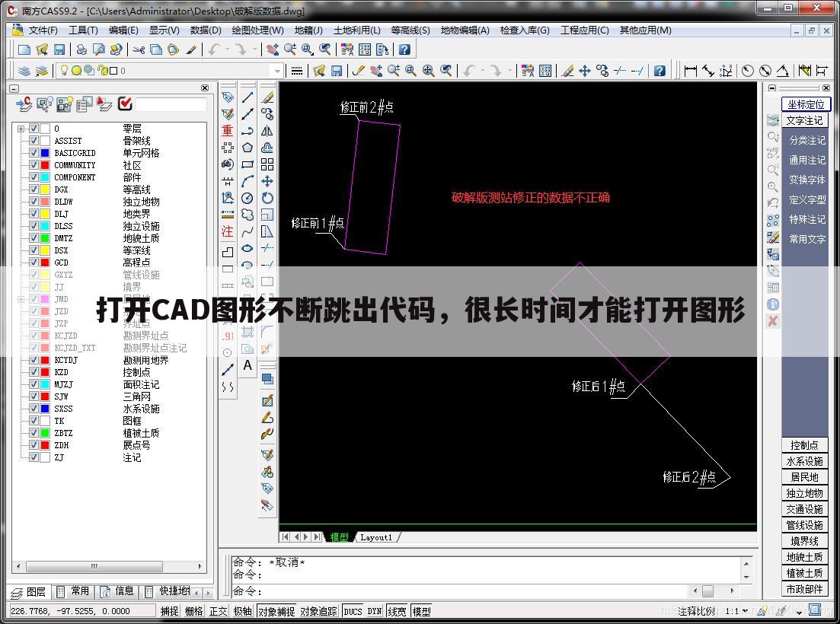
Task: Toggle visibility checkbox of layer ASSIST
Action: point(34,141)
